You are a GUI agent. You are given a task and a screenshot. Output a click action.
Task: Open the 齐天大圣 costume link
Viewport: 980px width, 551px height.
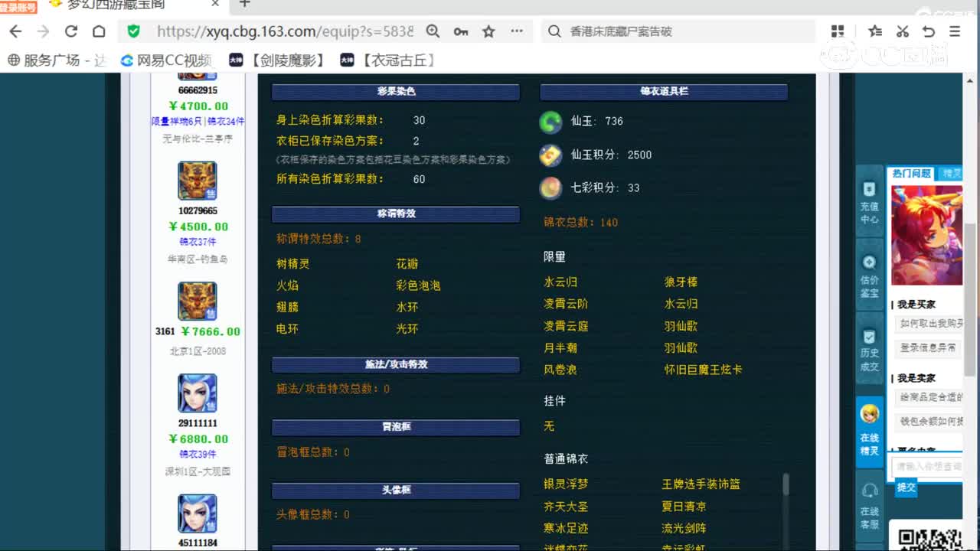565,506
